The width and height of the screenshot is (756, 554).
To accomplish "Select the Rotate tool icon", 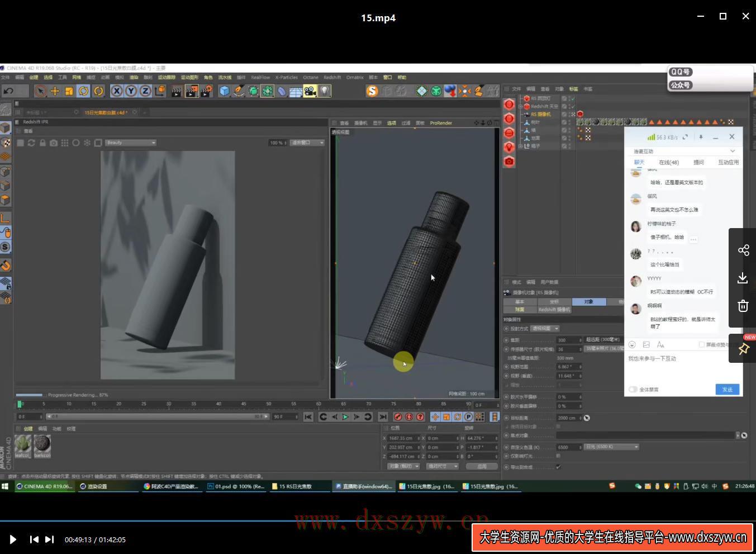I will [83, 91].
